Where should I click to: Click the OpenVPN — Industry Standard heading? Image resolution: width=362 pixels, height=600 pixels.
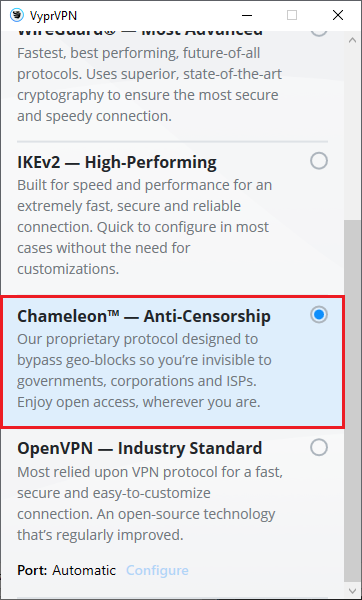140,448
